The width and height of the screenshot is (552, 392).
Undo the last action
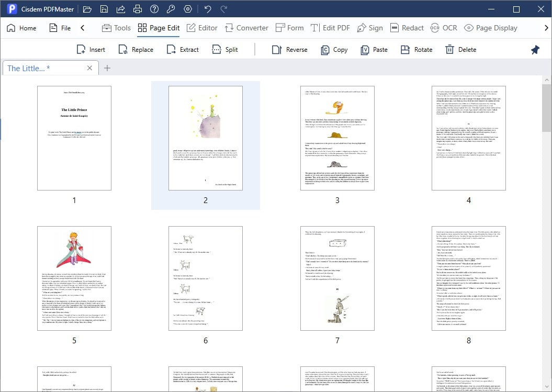[208, 9]
